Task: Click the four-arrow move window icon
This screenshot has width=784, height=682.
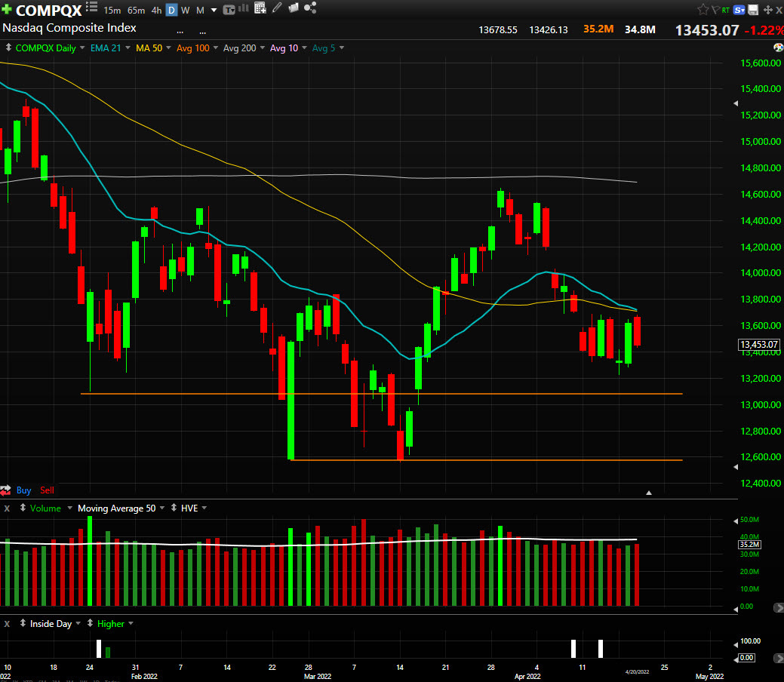Action: tap(768, 10)
